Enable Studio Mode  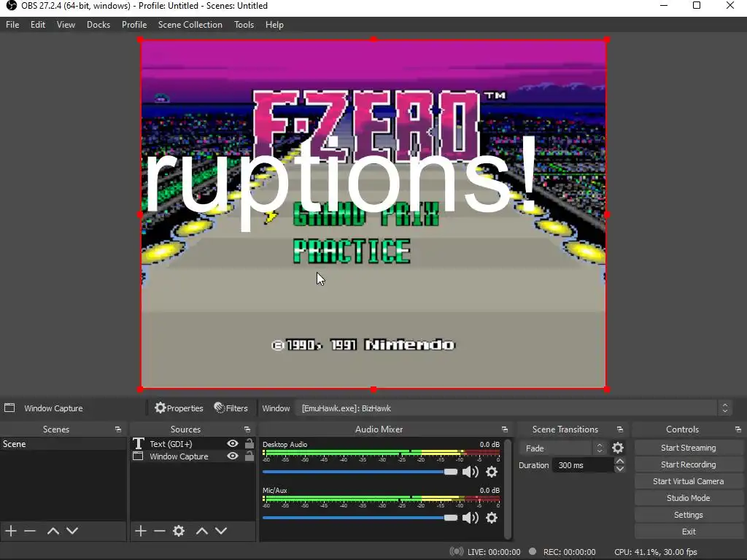point(689,497)
